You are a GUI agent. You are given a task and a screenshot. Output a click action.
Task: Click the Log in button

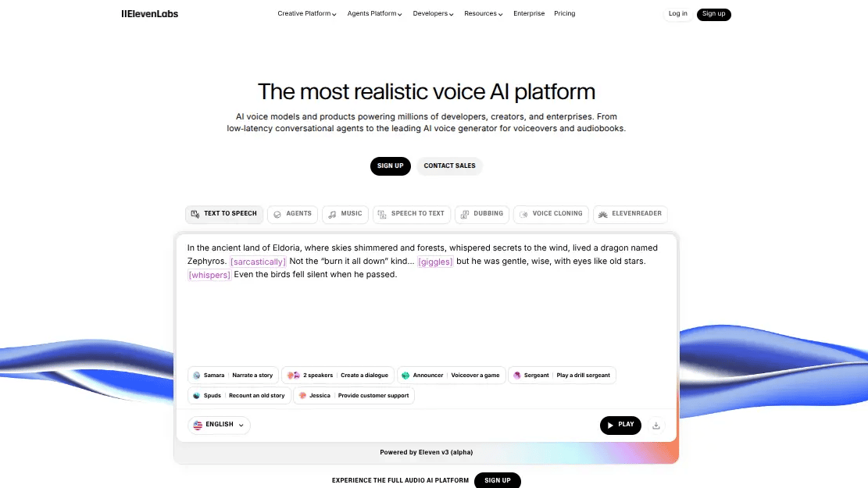pos(677,13)
